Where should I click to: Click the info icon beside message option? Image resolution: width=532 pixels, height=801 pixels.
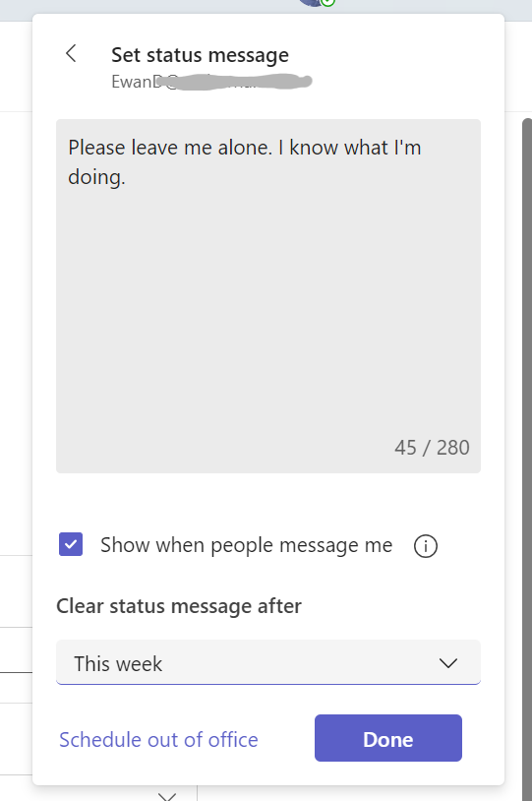point(425,546)
